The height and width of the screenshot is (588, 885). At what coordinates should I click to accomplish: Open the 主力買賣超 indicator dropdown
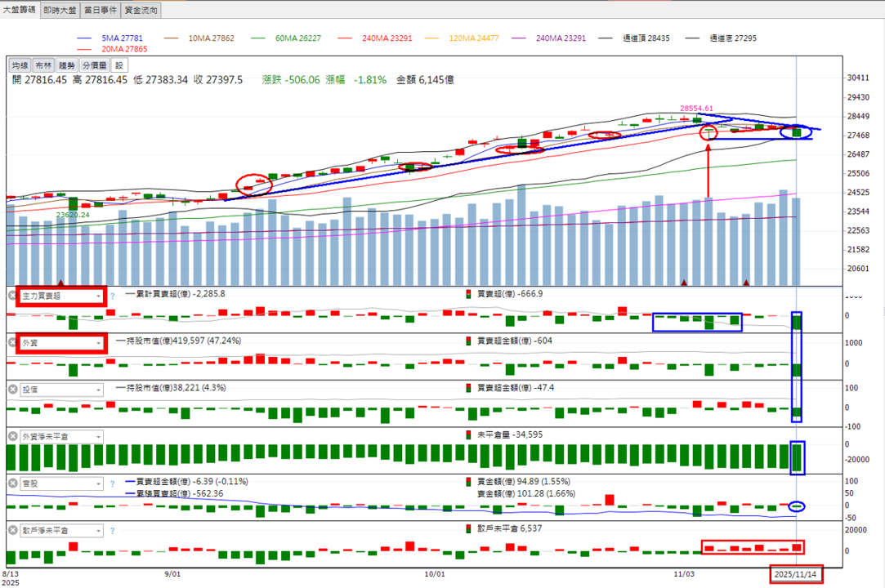pos(61,296)
